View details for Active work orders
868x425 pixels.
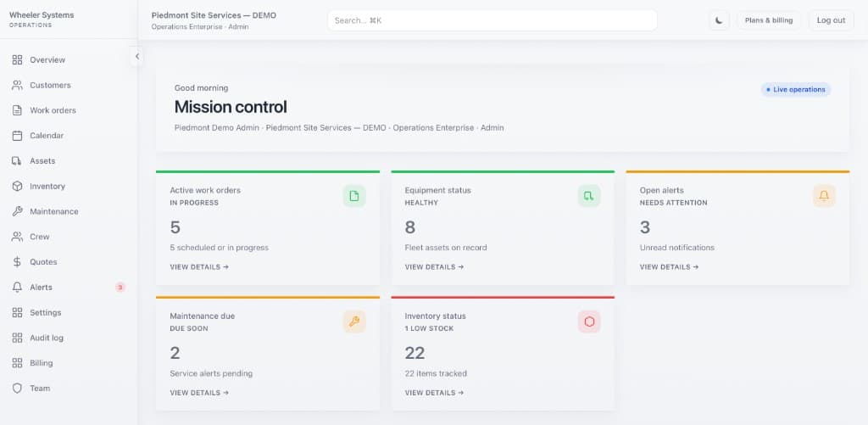(199, 267)
